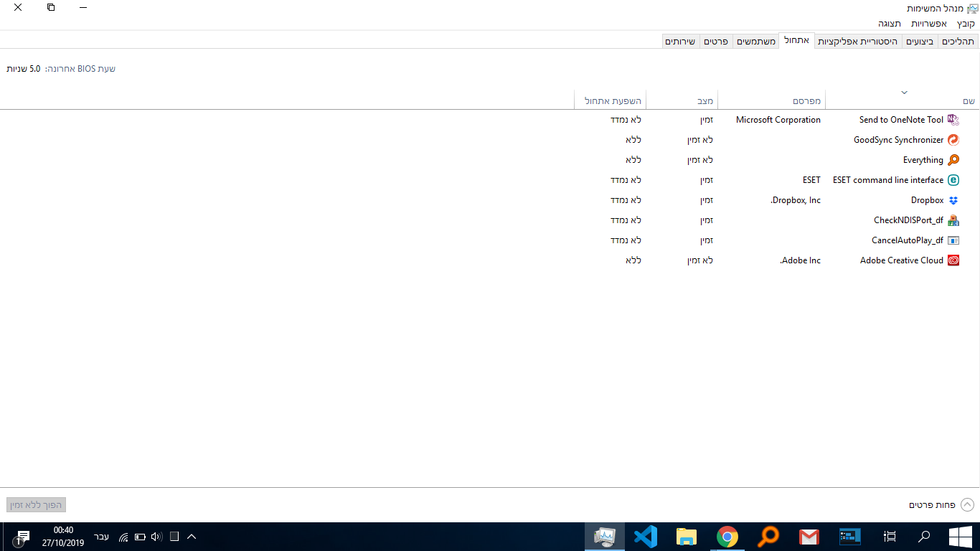Open Gmail from the taskbar
This screenshot has width=980, height=551.
coord(809,537)
